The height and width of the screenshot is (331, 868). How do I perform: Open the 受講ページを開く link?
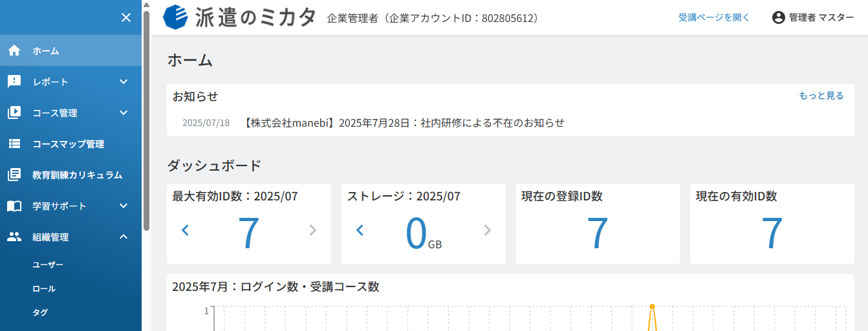click(x=714, y=17)
